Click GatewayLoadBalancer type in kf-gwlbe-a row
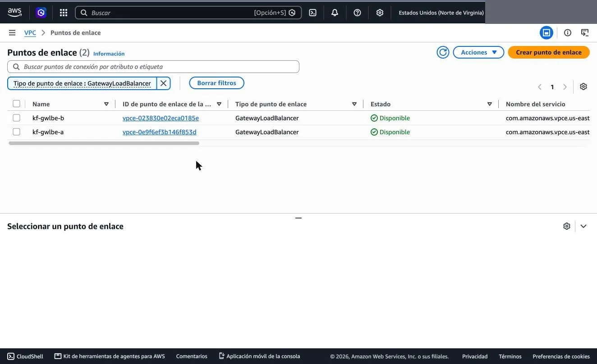Image resolution: width=597 pixels, height=364 pixels. (x=267, y=132)
